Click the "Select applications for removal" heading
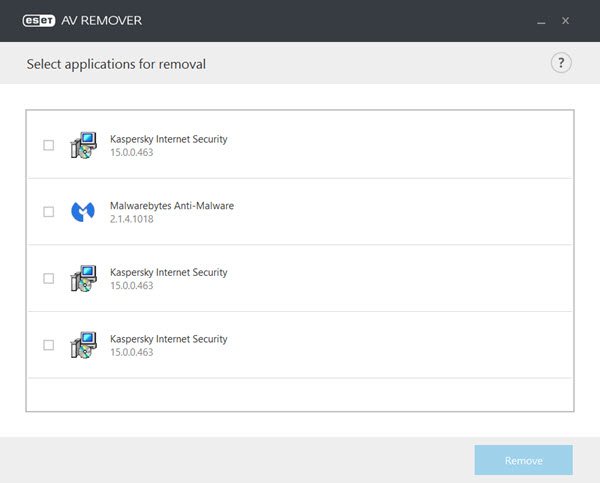The image size is (600, 483). point(116,65)
